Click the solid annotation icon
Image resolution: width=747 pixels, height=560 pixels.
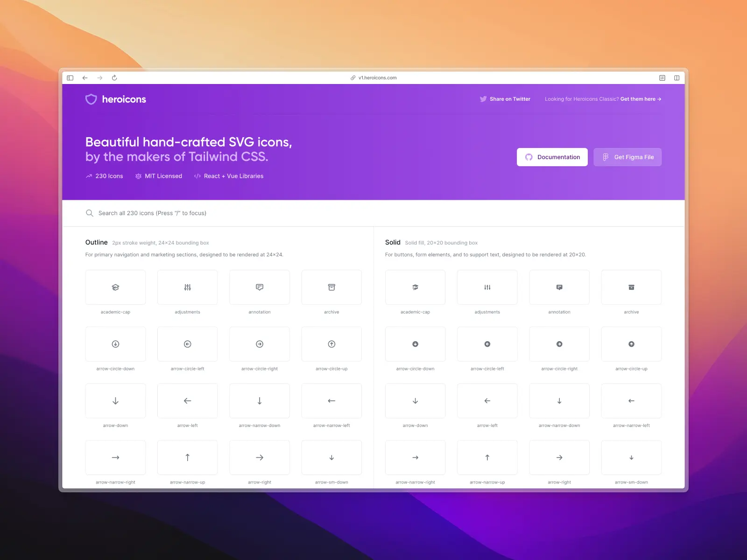click(x=559, y=287)
